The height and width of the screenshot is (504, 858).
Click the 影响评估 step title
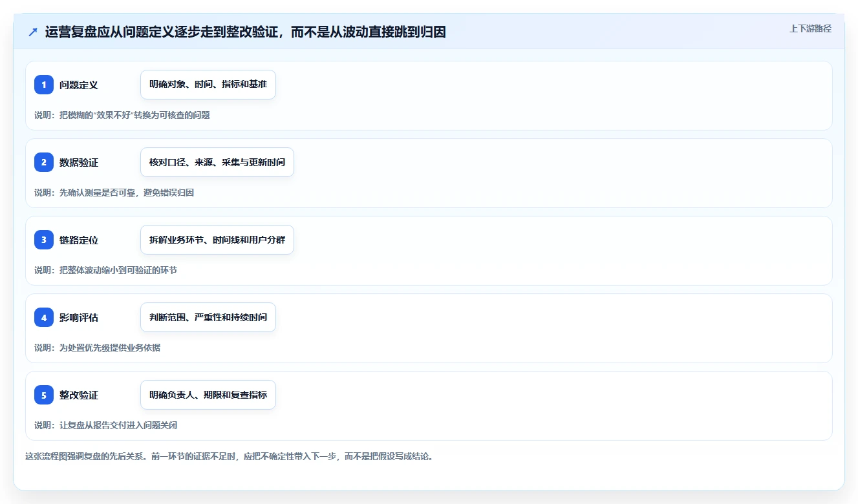[x=79, y=317]
